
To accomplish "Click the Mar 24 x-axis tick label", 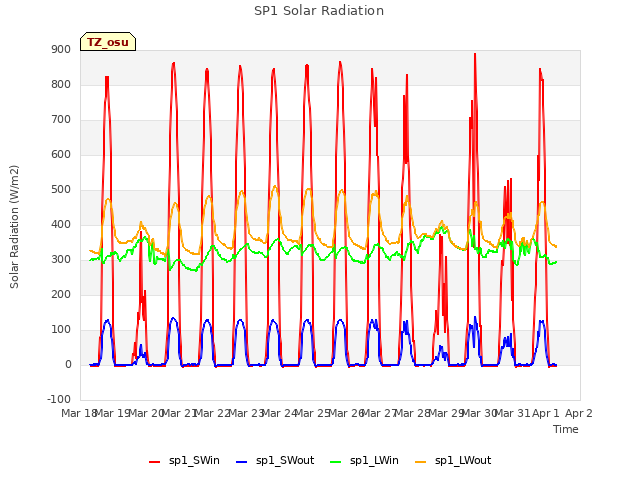I will pyautogui.click(x=279, y=413).
